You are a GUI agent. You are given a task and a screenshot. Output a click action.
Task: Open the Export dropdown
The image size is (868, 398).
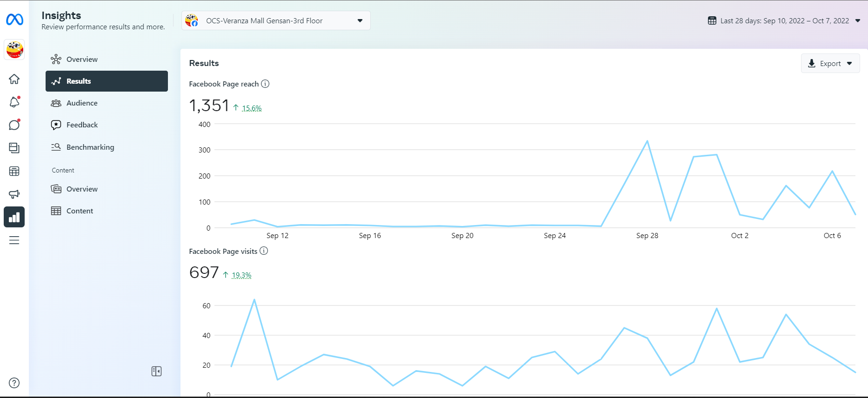pyautogui.click(x=830, y=64)
